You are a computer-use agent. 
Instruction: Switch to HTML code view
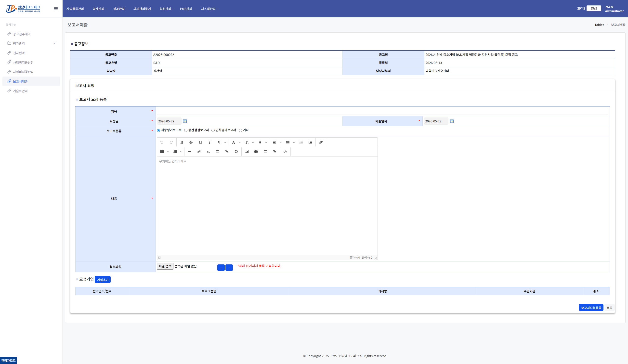pos(285,152)
